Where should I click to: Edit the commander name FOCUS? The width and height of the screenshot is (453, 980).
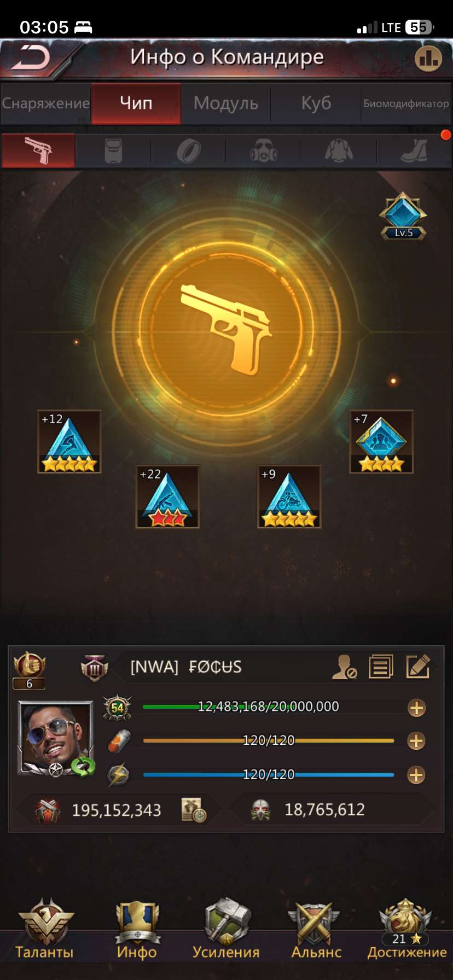(418, 667)
